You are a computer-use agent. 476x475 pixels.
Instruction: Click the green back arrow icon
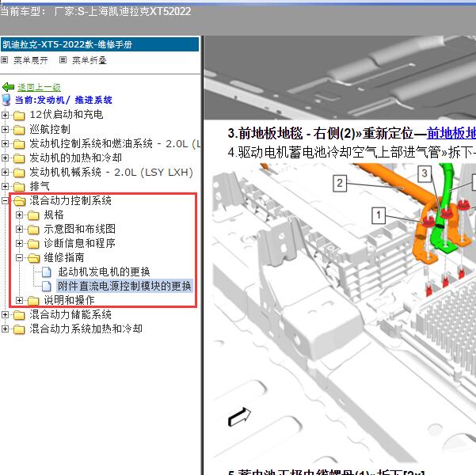[8, 87]
